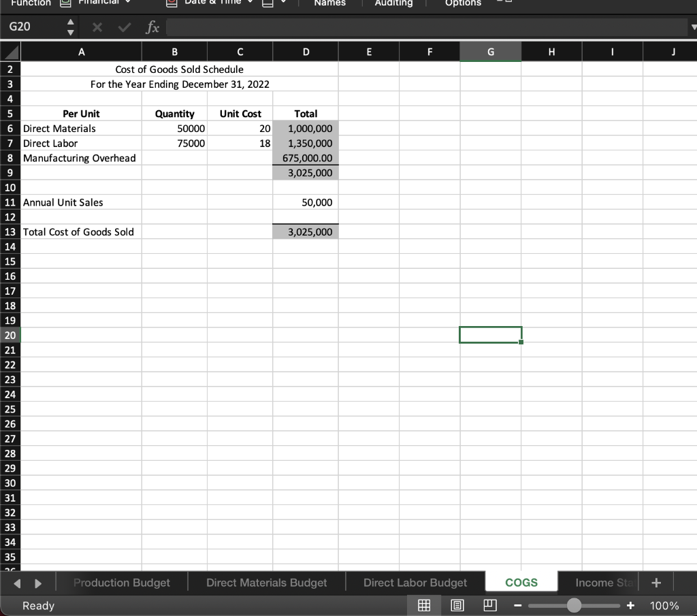697x616 pixels.
Task: Open the Date & Time functions dropdown
Action: click(210, 3)
